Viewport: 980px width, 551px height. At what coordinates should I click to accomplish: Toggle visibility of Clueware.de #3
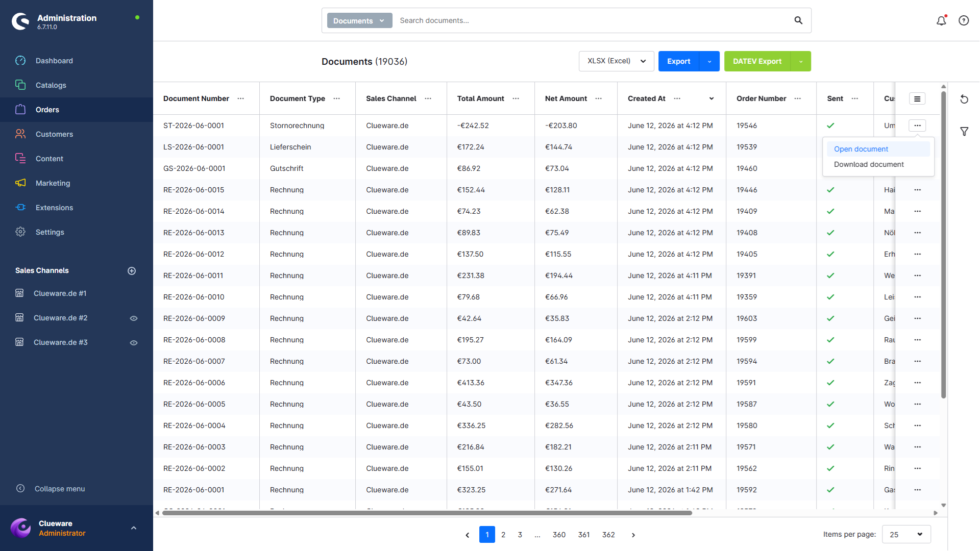pos(134,343)
